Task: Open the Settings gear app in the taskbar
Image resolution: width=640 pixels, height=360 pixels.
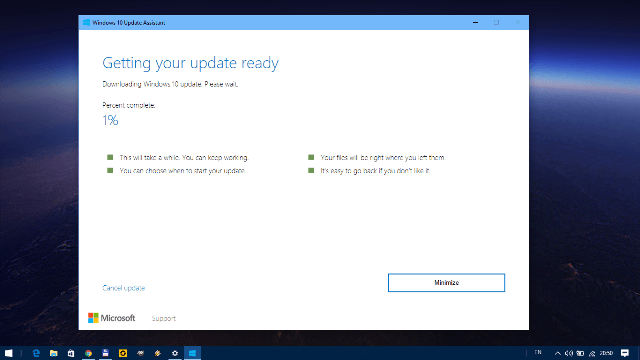Action: tap(175, 353)
